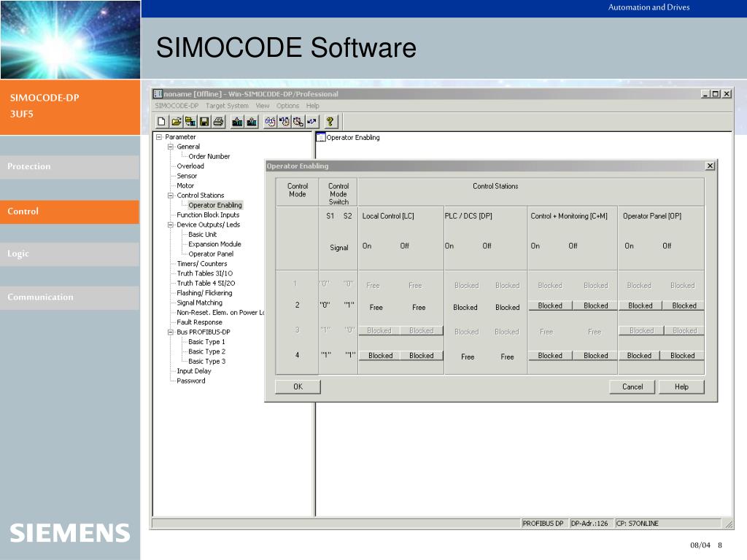
Task: Select Overload in the parameter tree
Action: click(190, 166)
